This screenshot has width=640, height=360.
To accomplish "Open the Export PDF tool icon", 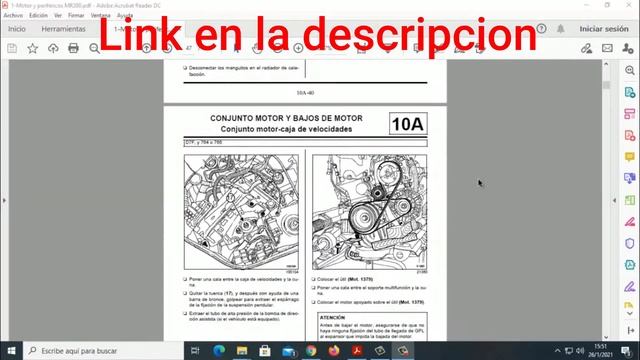I will tap(629, 92).
